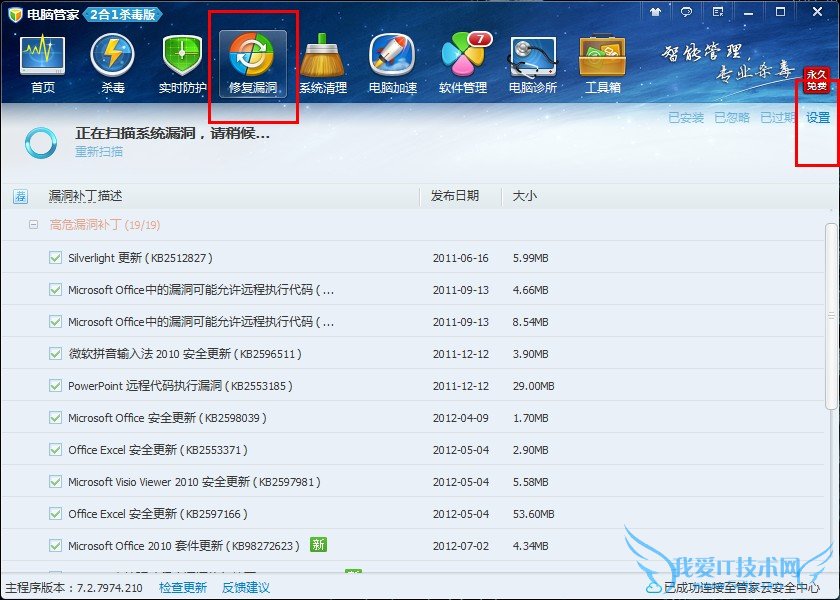
Task: Open the 已忽略 tab
Action: tap(732, 118)
